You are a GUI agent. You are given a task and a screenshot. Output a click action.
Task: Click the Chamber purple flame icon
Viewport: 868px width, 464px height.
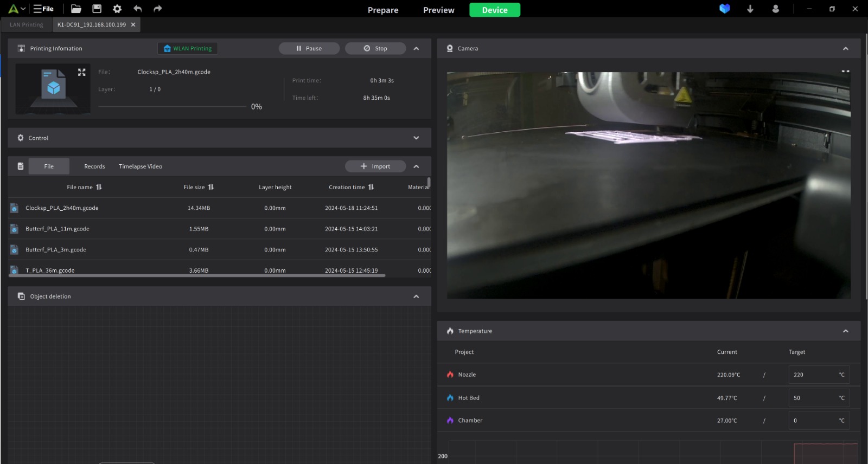pyautogui.click(x=450, y=421)
